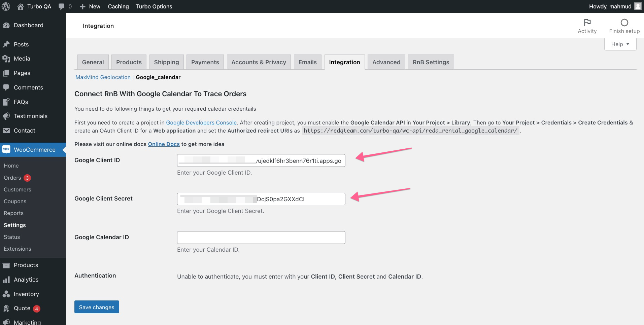644x325 pixels.
Task: Click the mahmud user avatar
Action: pos(638,6)
